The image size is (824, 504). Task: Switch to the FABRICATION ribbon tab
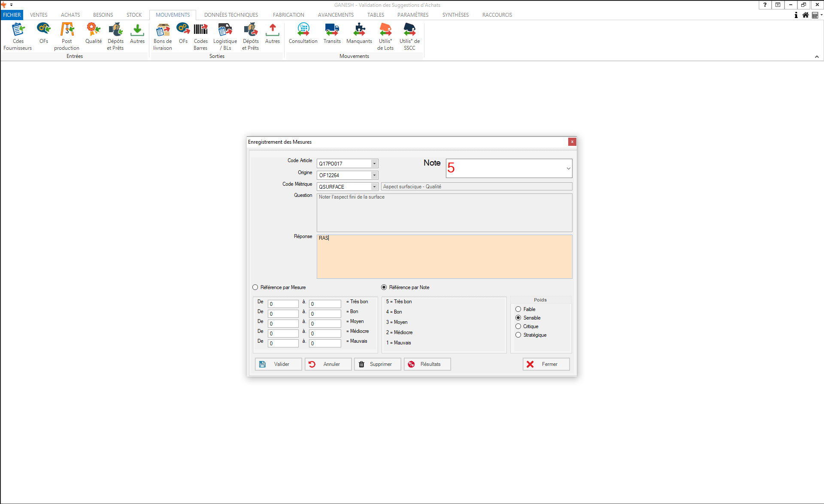(x=288, y=15)
